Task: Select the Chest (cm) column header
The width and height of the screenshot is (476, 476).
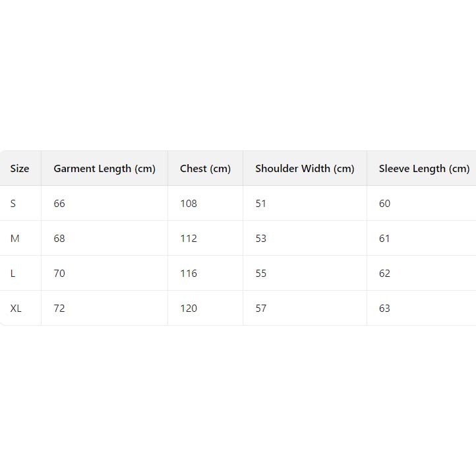Action: tap(205, 169)
